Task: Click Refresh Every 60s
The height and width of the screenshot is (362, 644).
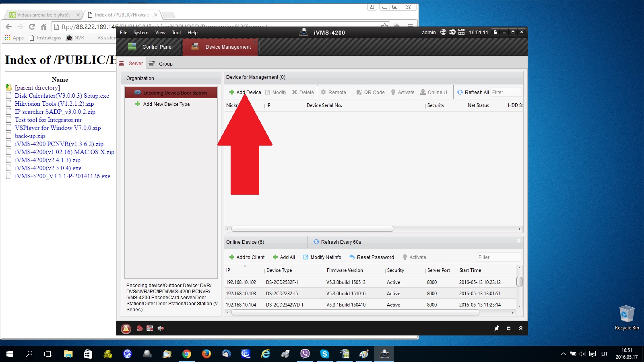Action: click(337, 242)
